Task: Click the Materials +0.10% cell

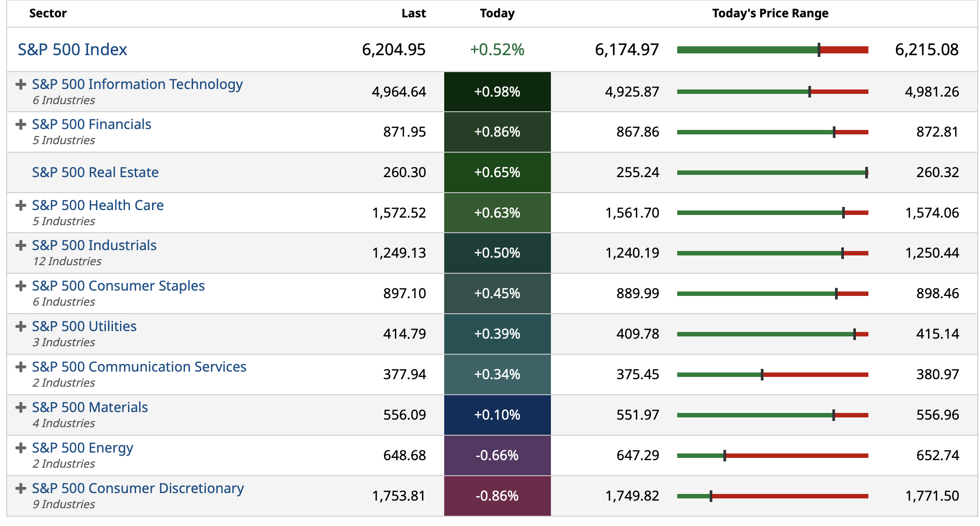Action: coord(497,415)
